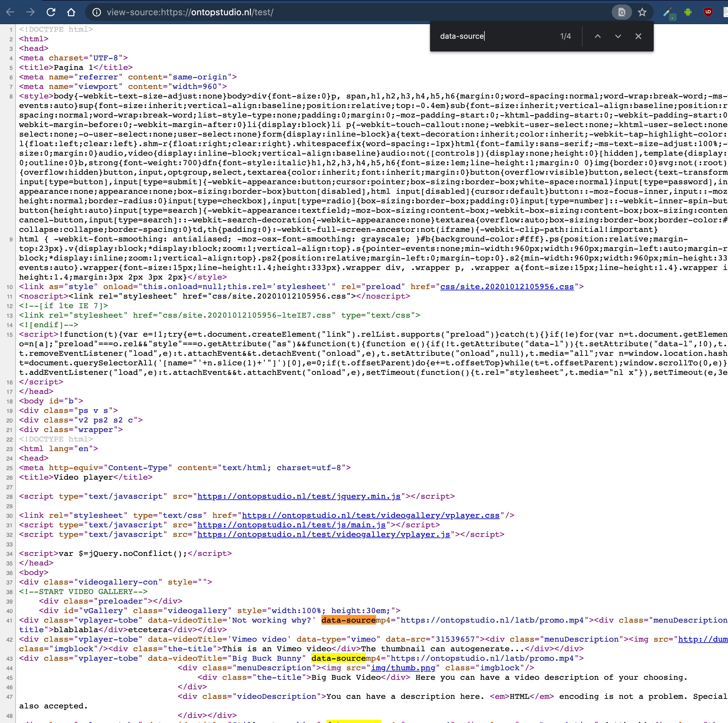Click the div class="wrapper" line
Screen dimensions: 728x723
pos(71,429)
